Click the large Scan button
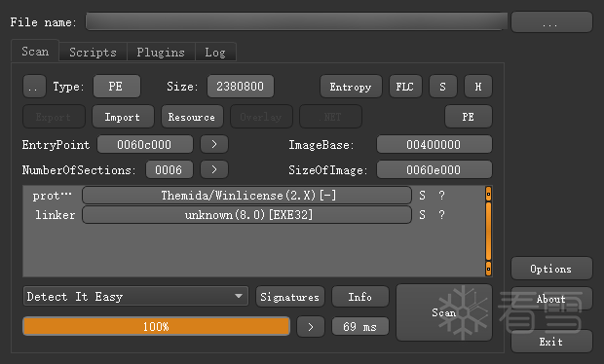 coord(444,312)
